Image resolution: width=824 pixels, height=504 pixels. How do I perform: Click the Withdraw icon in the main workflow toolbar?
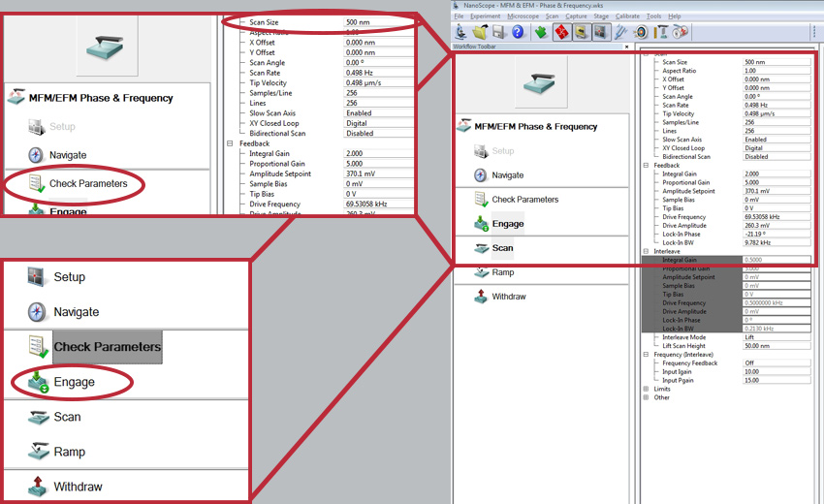481,297
